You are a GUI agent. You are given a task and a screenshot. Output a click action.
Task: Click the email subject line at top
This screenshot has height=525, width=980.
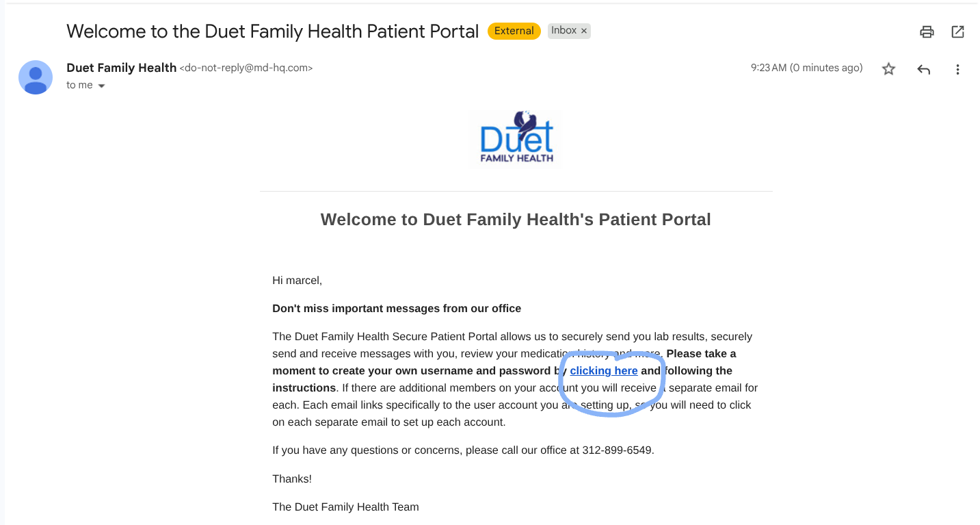[272, 31]
